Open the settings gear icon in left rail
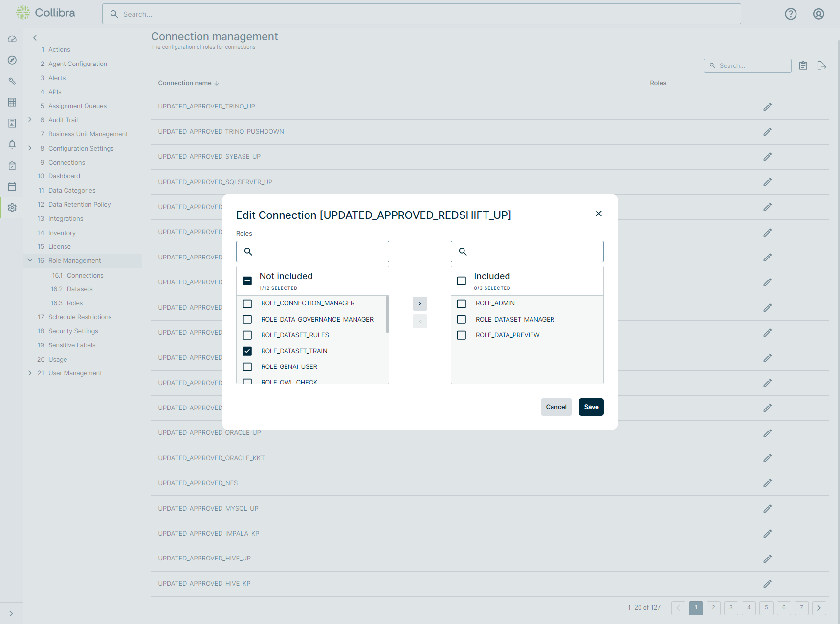This screenshot has height=624, width=840. [12, 208]
